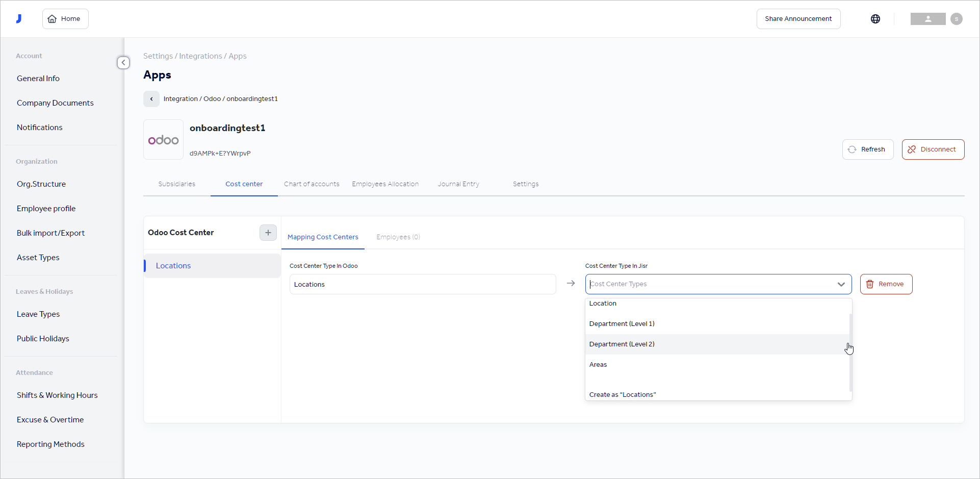Click the person silhouette icon in top bar
This screenshot has width=980, height=479.
pyautogui.click(x=927, y=19)
